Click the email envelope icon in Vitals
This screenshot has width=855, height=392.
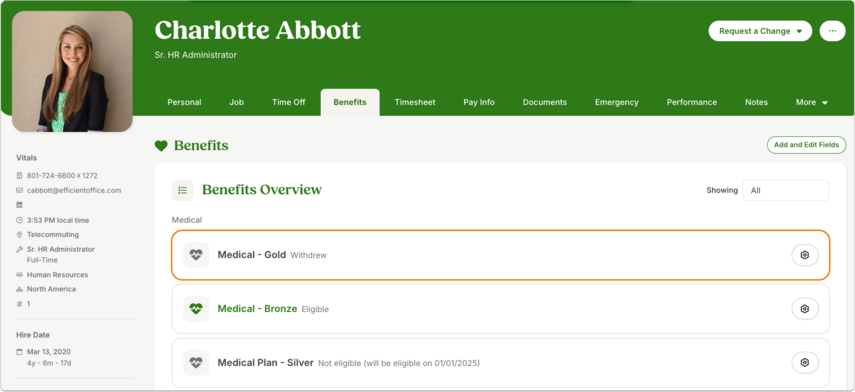point(20,190)
